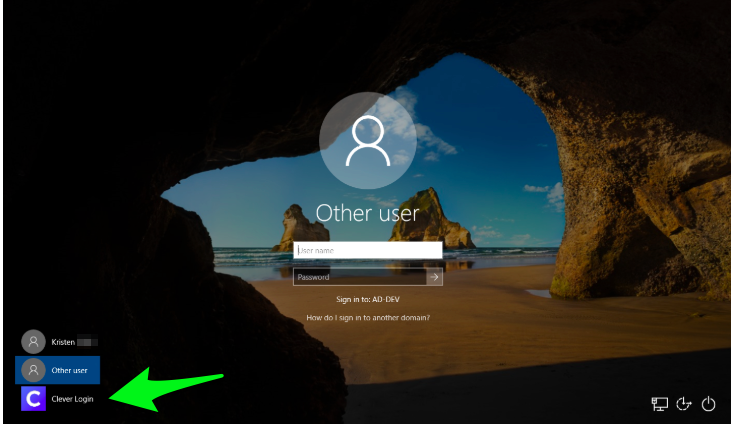Click inside the User name field
731x424 pixels.
pos(368,250)
